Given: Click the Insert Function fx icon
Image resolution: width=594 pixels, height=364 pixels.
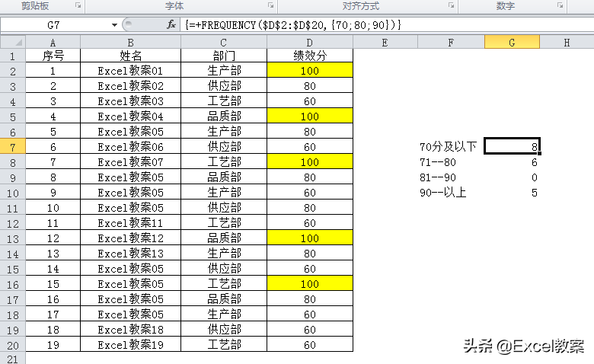Looking at the screenshot, I should pos(171,25).
